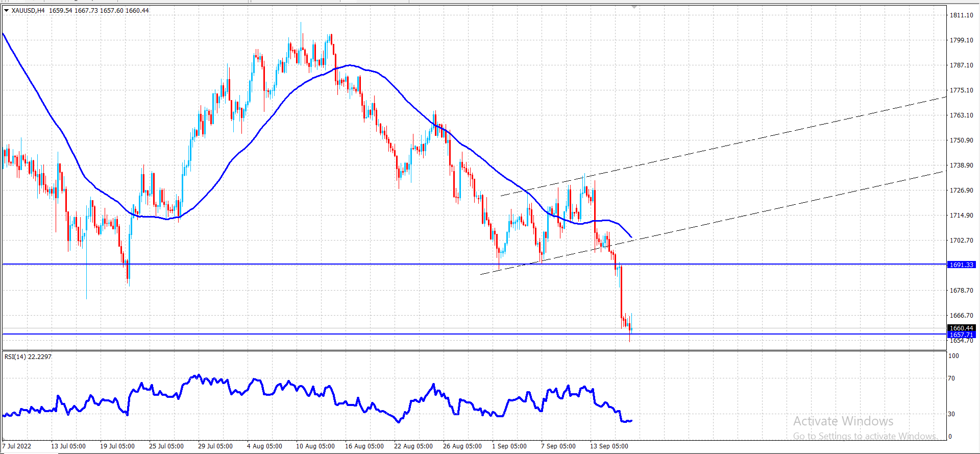Screen dimensions: 980x454
Task: Click the 7 Jul 2022 date label
Action: [x=17, y=446]
